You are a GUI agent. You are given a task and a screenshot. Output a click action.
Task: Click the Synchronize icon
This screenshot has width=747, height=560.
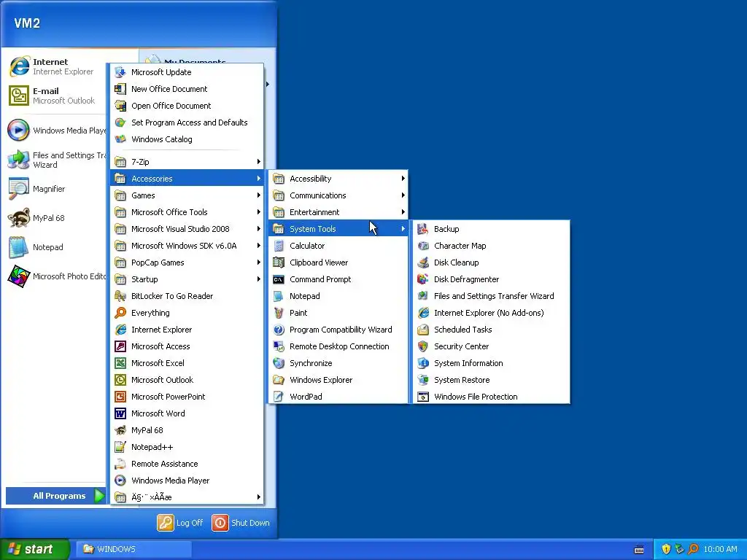click(279, 363)
